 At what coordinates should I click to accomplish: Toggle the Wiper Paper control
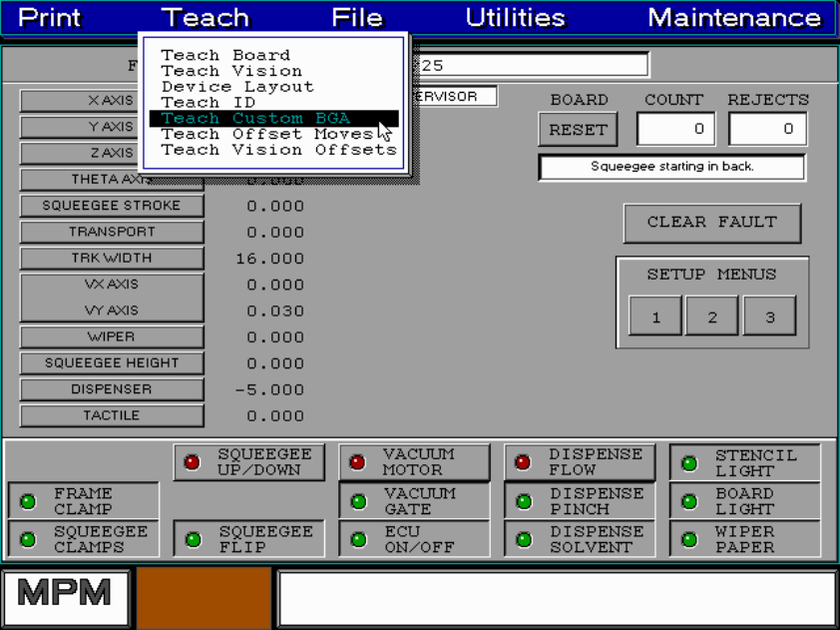click(x=744, y=539)
